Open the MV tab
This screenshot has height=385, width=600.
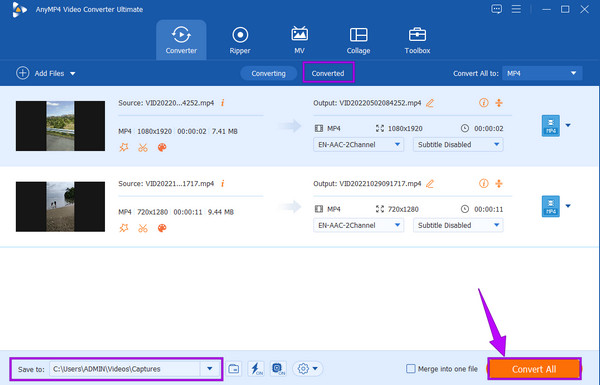299,40
